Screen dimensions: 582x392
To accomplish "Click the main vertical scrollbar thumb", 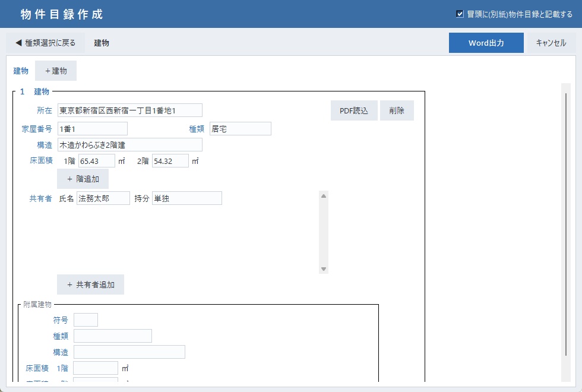I will 565,225.
